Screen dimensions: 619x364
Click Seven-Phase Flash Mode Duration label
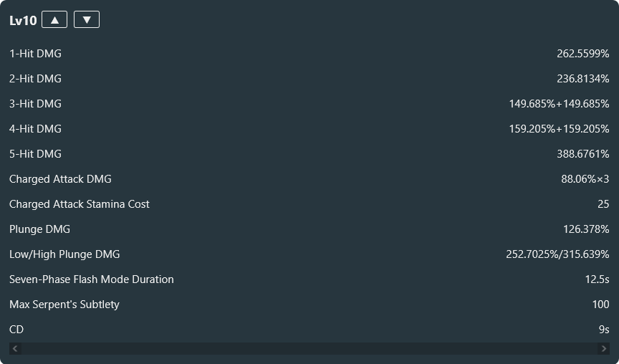(x=92, y=279)
